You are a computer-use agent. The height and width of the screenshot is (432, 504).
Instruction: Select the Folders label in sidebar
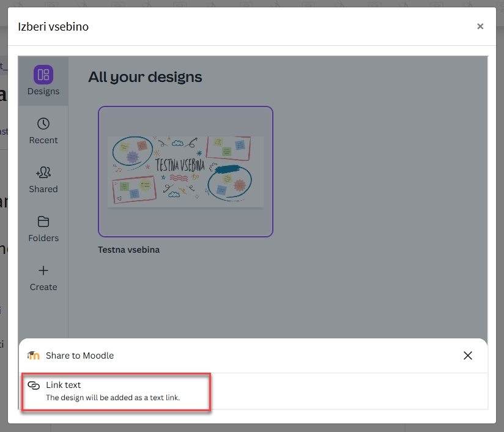pos(43,238)
